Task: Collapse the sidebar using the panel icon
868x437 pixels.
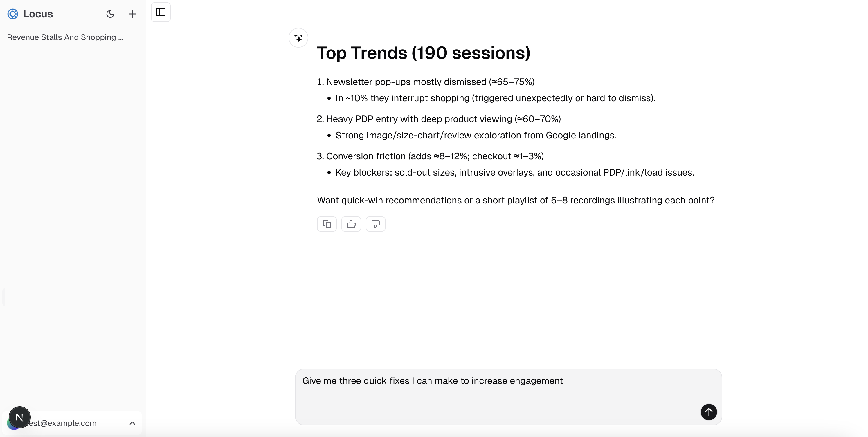Action: tap(161, 12)
